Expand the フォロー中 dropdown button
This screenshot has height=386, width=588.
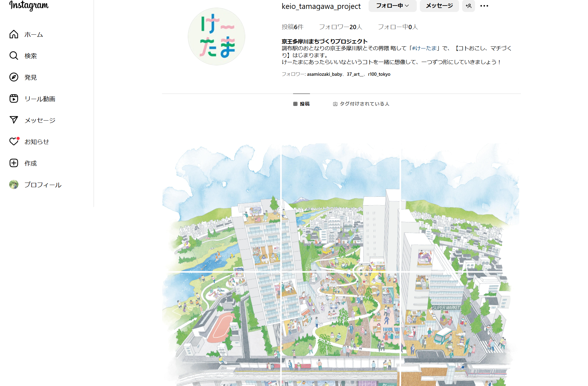point(392,6)
